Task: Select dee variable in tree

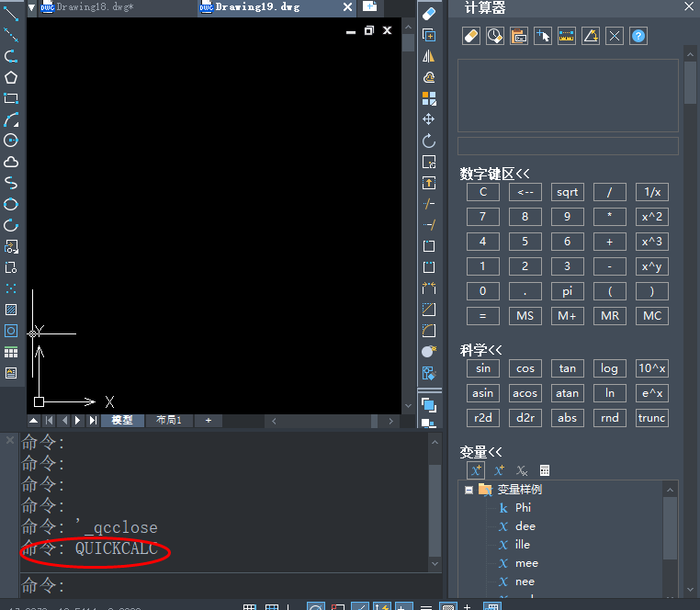Action: [x=525, y=526]
